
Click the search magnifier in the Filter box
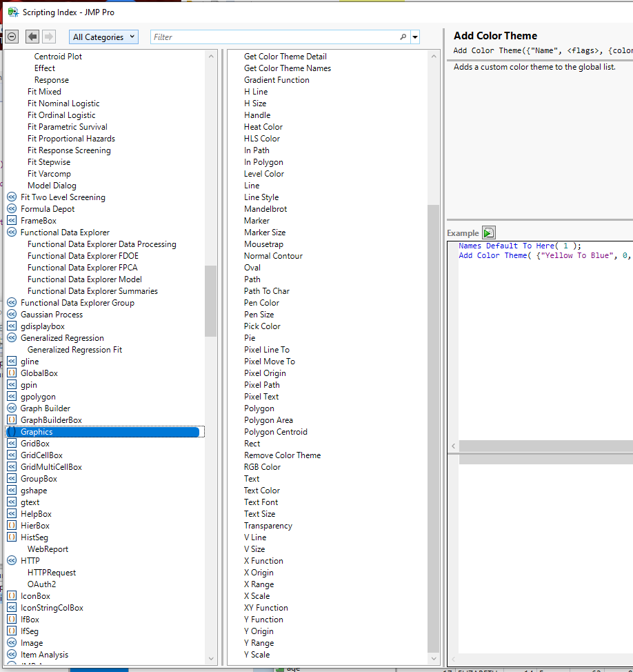403,37
